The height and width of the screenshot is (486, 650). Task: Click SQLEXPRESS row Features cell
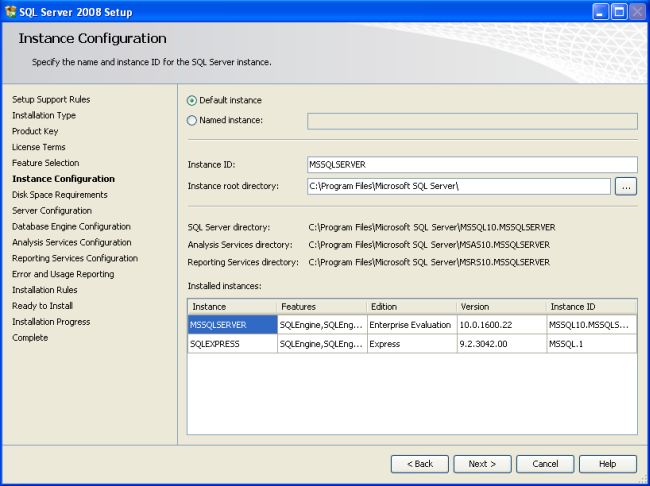click(x=322, y=344)
